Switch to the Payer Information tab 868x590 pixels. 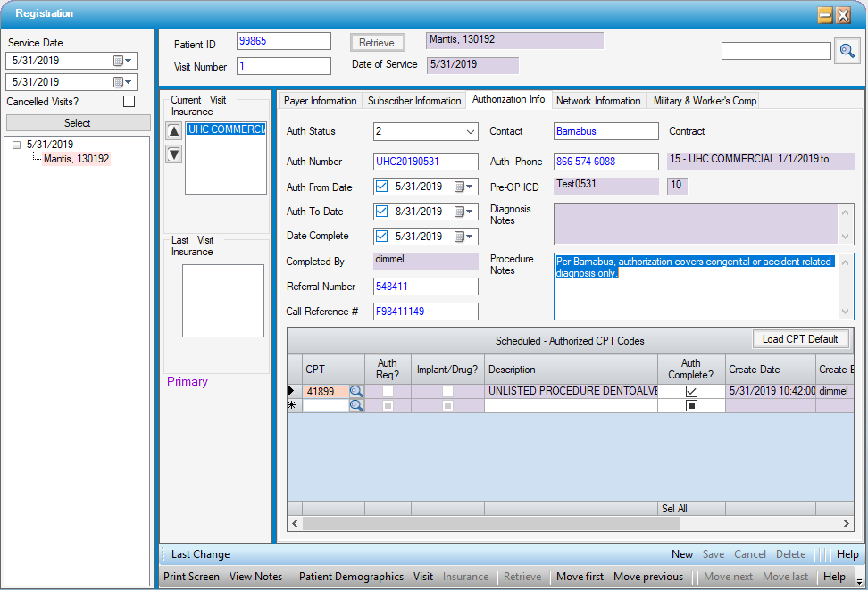[320, 101]
